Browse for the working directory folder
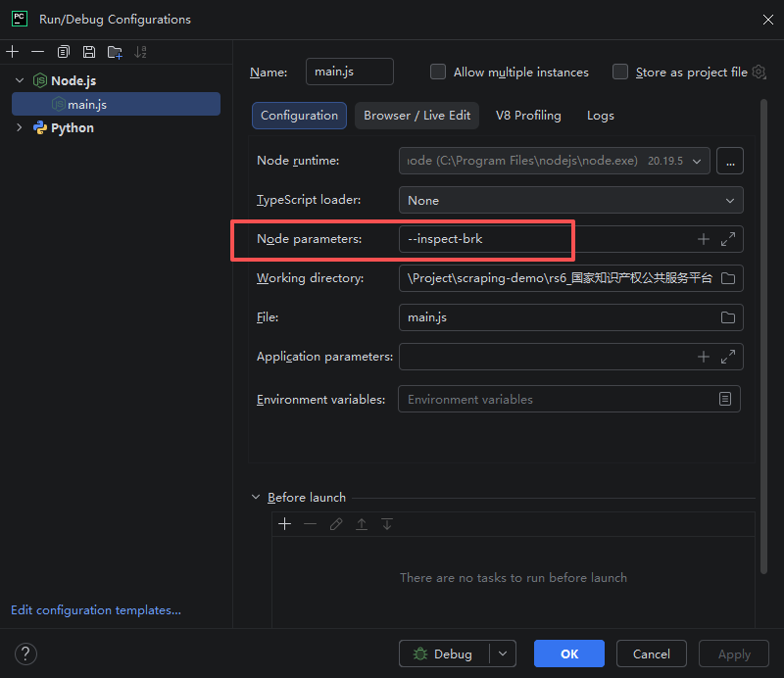784x678 pixels. [x=727, y=278]
